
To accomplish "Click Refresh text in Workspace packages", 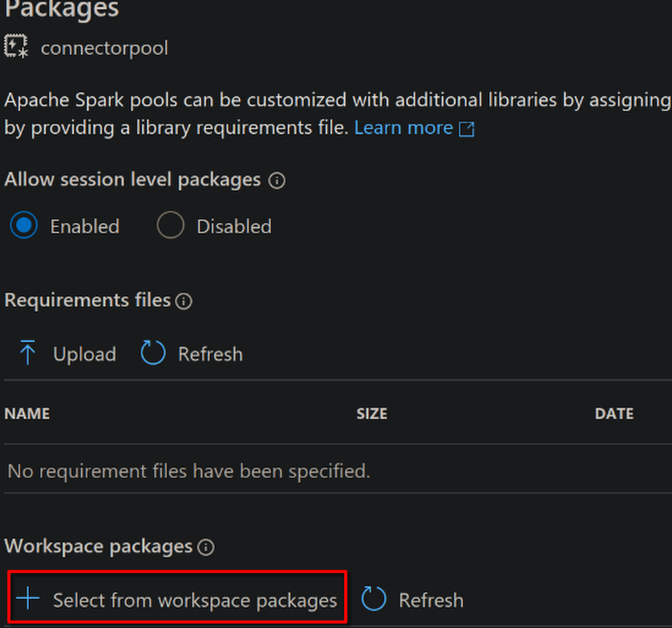I will (x=431, y=600).
